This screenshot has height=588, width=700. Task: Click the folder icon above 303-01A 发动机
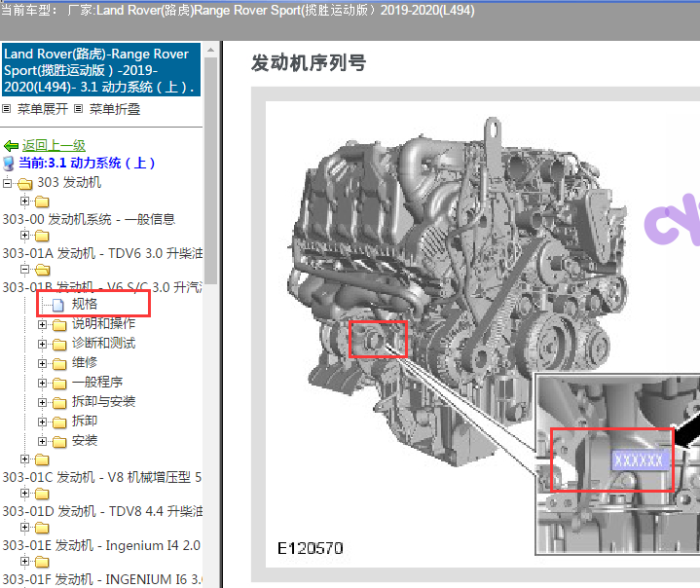[x=42, y=236]
